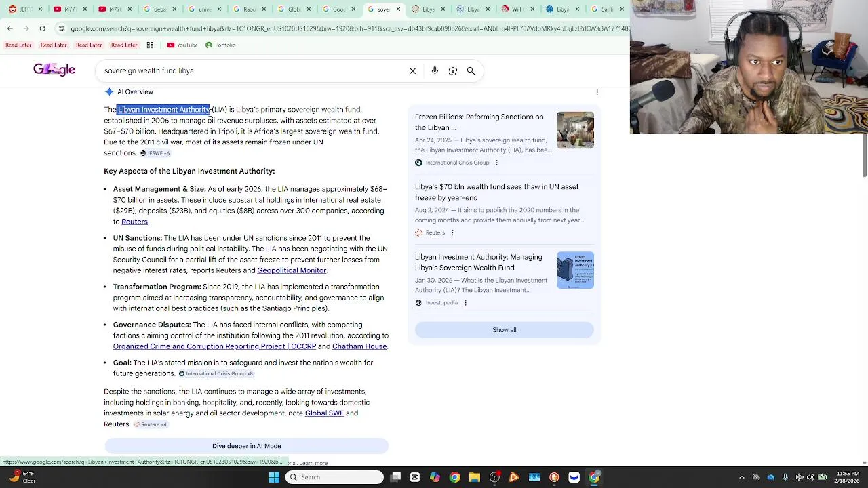Open the YouTube bookmark
Viewport: 868px width, 488px height.
coord(182,45)
